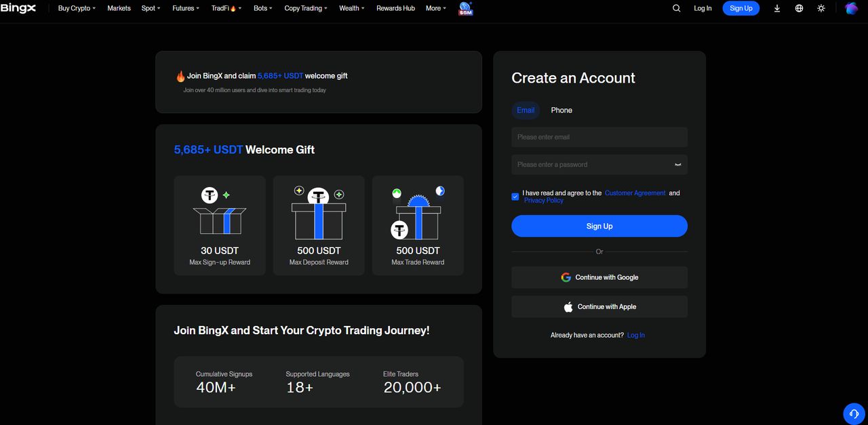Click the 500 USDT deposit reward gift box
The image size is (868, 425).
[319, 213]
